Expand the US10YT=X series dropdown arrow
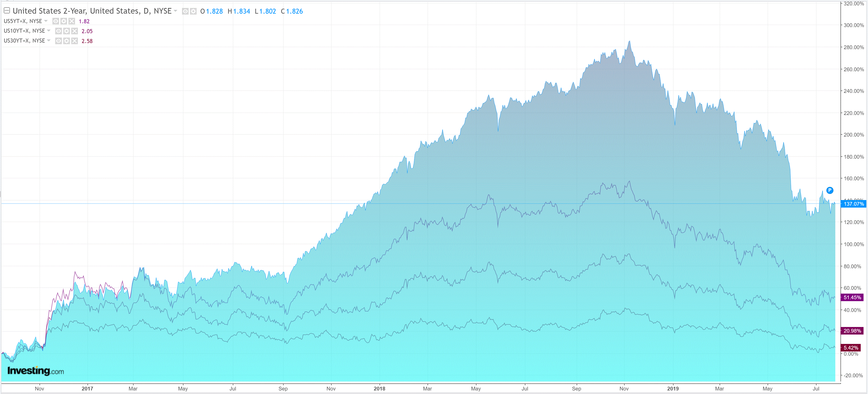The height and width of the screenshot is (394, 868). [x=48, y=31]
